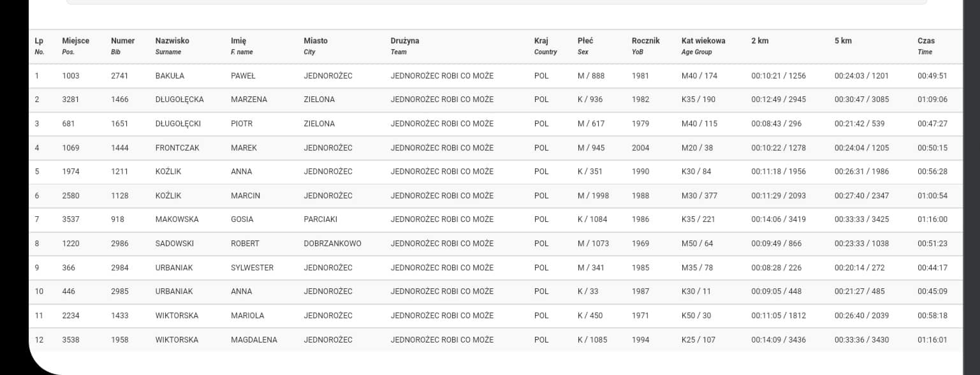Screen dimensions: 980x375
Task: Click WIKTORSKA MARIOLA's surname cell
Action: click(x=177, y=316)
